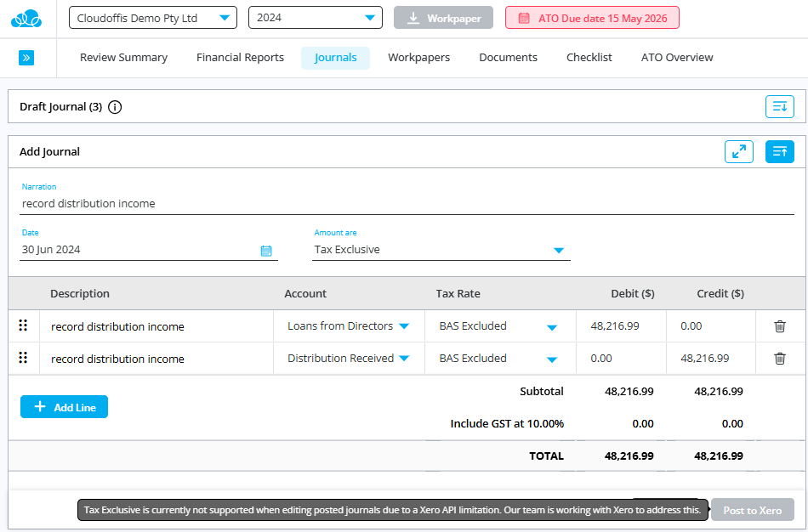
Task: Click the fullscreen expand arrows icon
Action: tap(738, 152)
